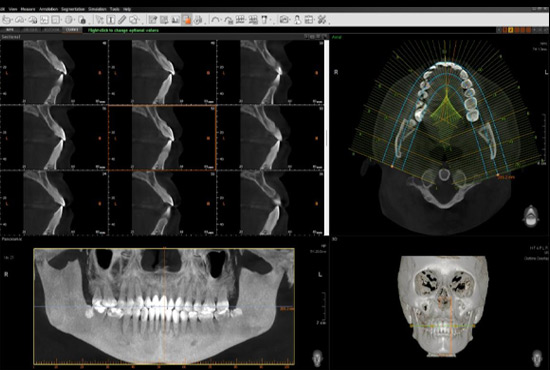Click the camera snapshot toolbar icon
The width and height of the screenshot is (550, 370).
(284, 20)
